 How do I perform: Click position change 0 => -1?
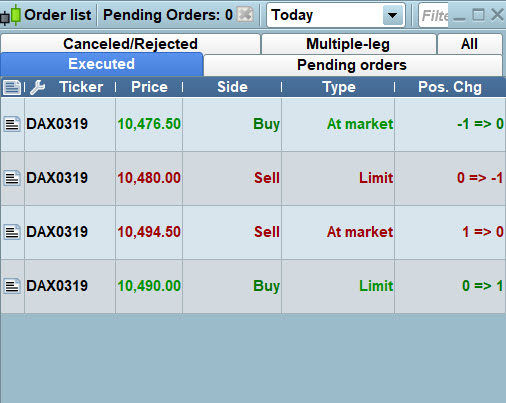(480, 178)
